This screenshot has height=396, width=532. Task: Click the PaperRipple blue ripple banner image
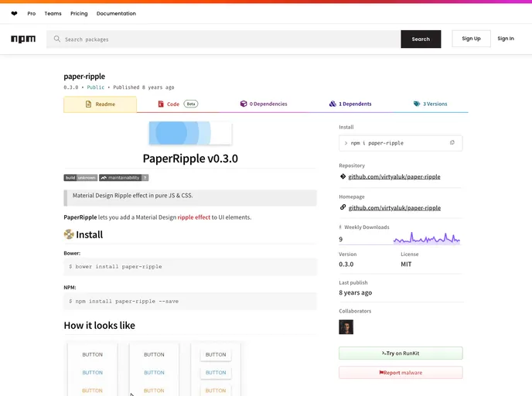coord(190,133)
